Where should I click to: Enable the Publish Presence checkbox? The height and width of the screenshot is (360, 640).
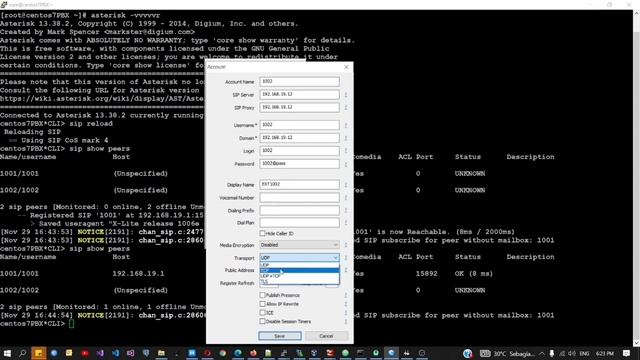click(262, 295)
